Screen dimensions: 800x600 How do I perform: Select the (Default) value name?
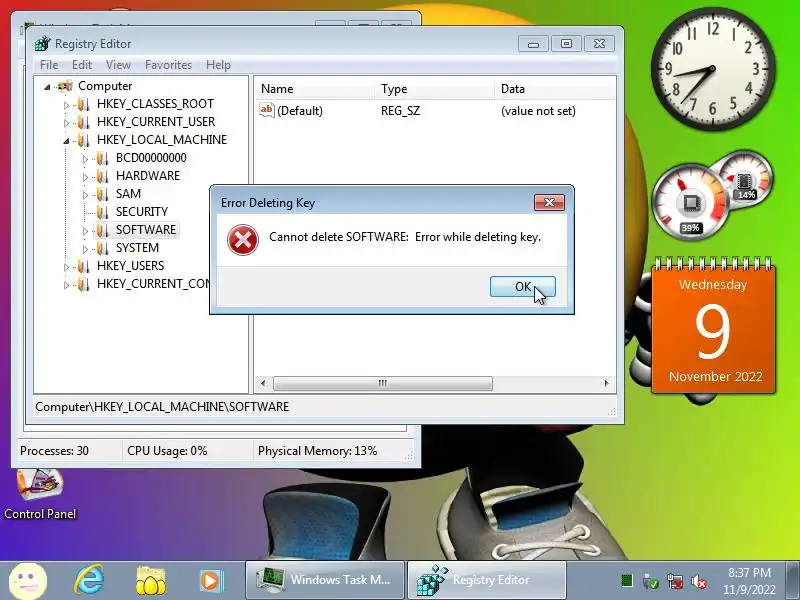(300, 111)
